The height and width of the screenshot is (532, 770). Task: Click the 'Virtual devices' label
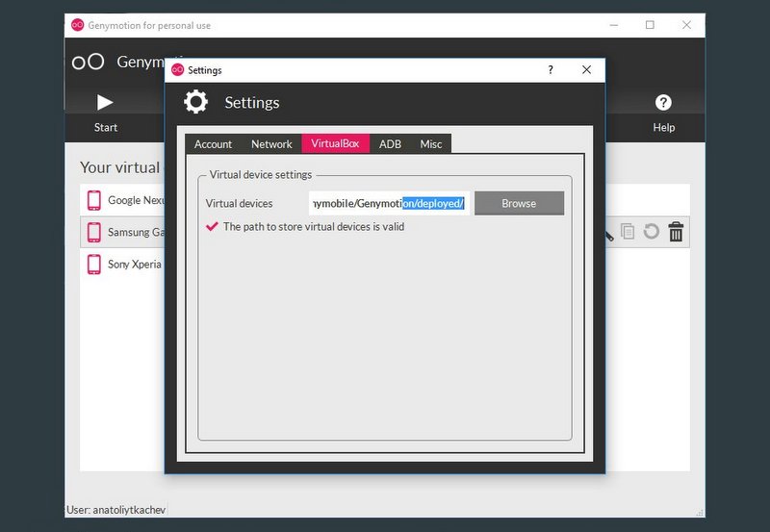click(239, 203)
